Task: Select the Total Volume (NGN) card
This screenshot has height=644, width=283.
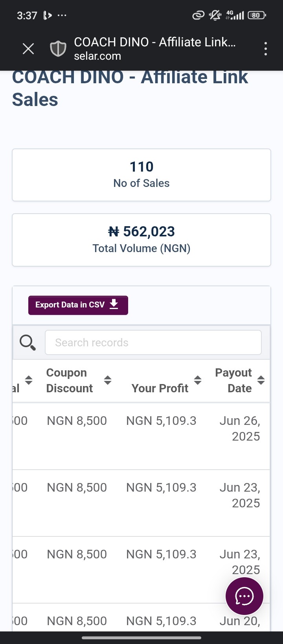Action: pos(141,240)
